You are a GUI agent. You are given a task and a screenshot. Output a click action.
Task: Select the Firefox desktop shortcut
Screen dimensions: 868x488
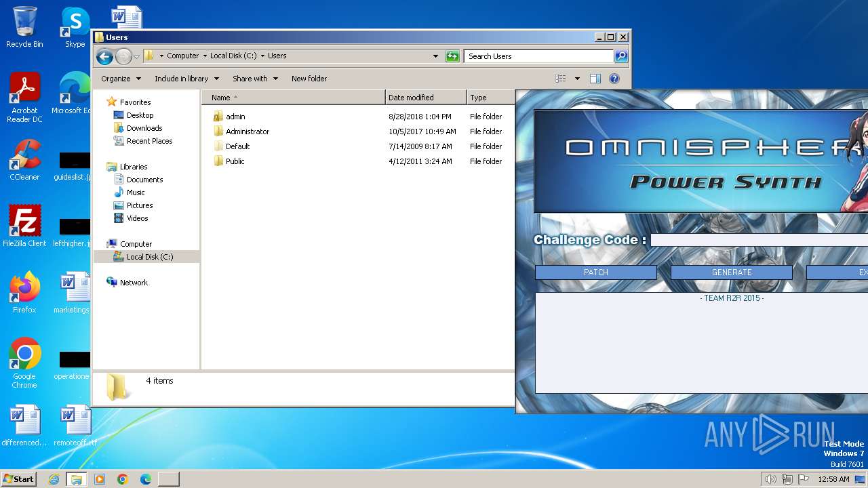(24, 293)
